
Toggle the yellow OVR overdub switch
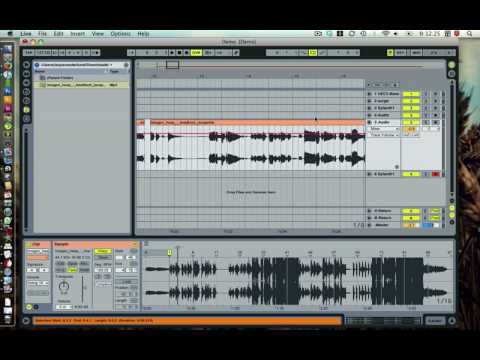[196, 53]
